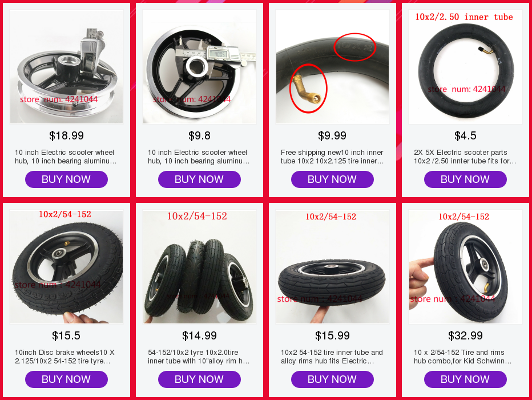
Task: Click BUY NOW under the $9.8 wheel hub
Action: click(x=200, y=179)
